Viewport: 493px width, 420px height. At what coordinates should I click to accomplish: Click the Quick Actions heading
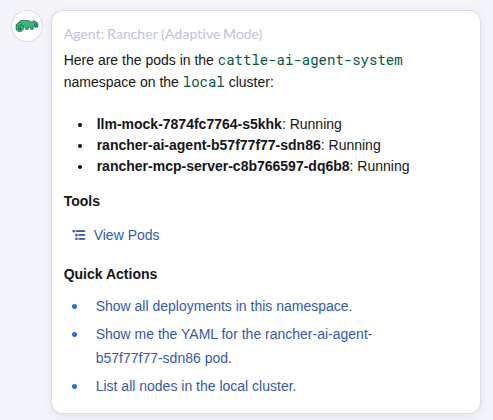tap(110, 274)
